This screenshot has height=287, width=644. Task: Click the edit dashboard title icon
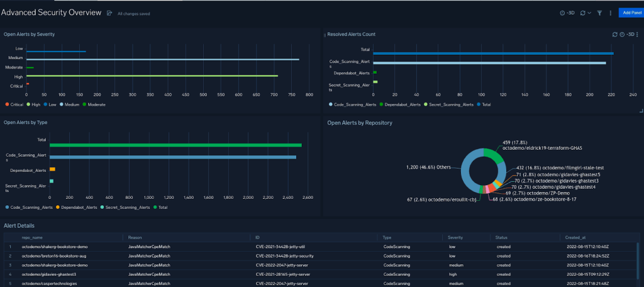[109, 13]
